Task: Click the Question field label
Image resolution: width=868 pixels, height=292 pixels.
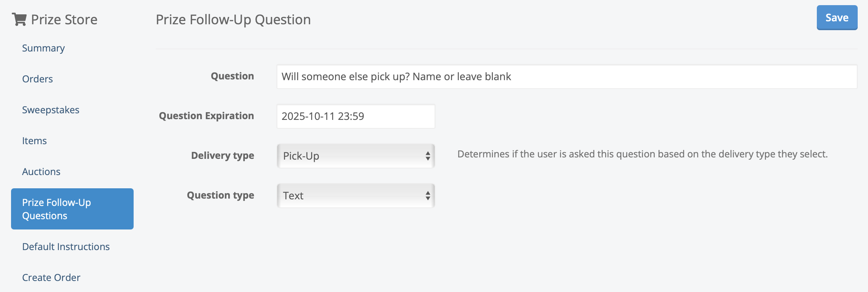Action: pos(232,76)
